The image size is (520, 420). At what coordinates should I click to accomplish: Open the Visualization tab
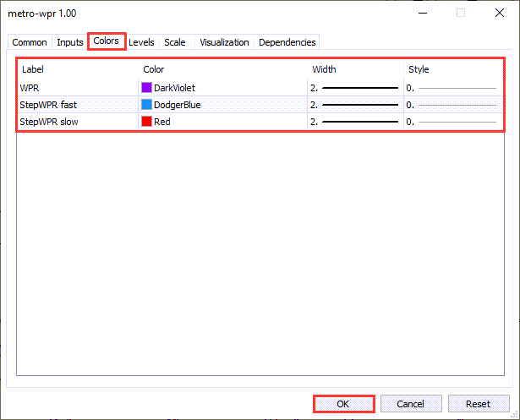click(x=224, y=42)
